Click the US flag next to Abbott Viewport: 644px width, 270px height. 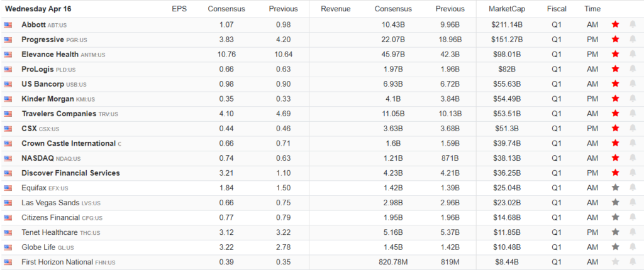[8, 24]
